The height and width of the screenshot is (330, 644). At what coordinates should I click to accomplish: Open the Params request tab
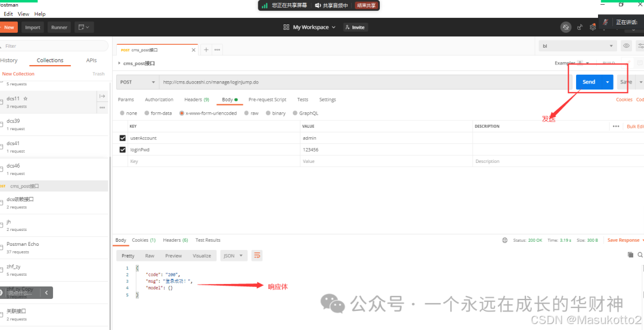[126, 100]
